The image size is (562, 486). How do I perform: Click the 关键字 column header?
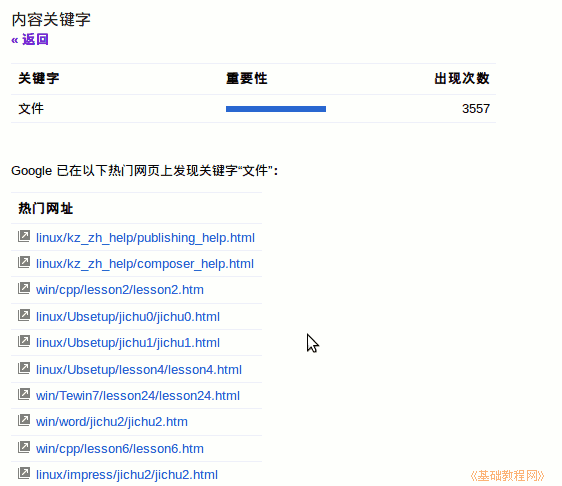pyautogui.click(x=39, y=78)
